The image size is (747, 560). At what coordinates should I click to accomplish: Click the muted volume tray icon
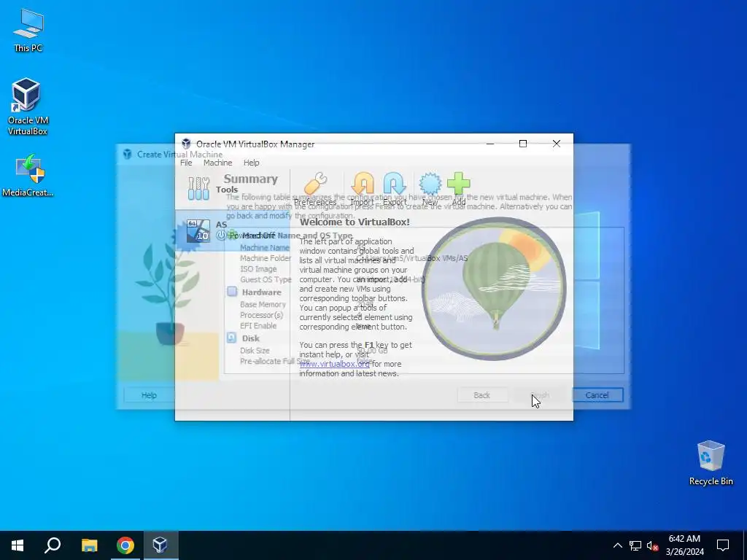(653, 545)
